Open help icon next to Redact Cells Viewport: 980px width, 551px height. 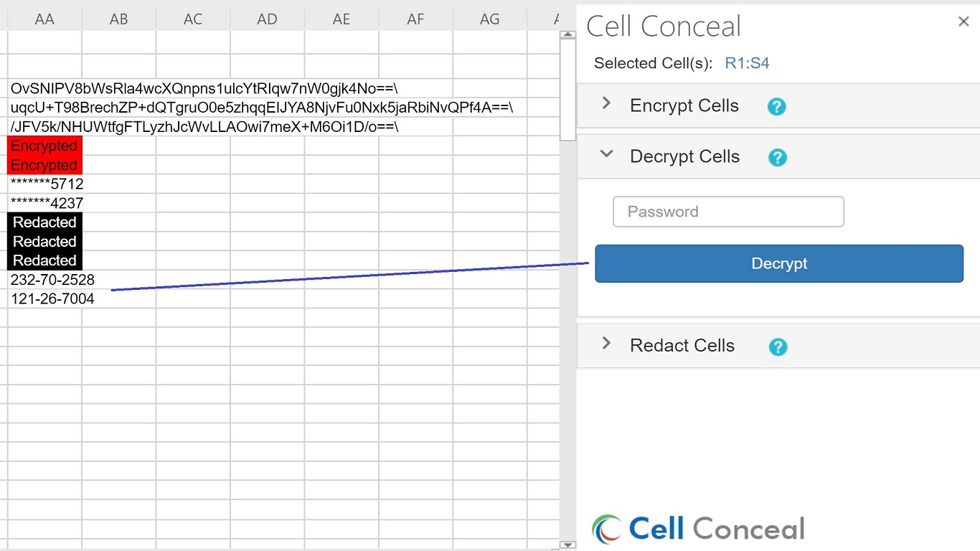778,347
